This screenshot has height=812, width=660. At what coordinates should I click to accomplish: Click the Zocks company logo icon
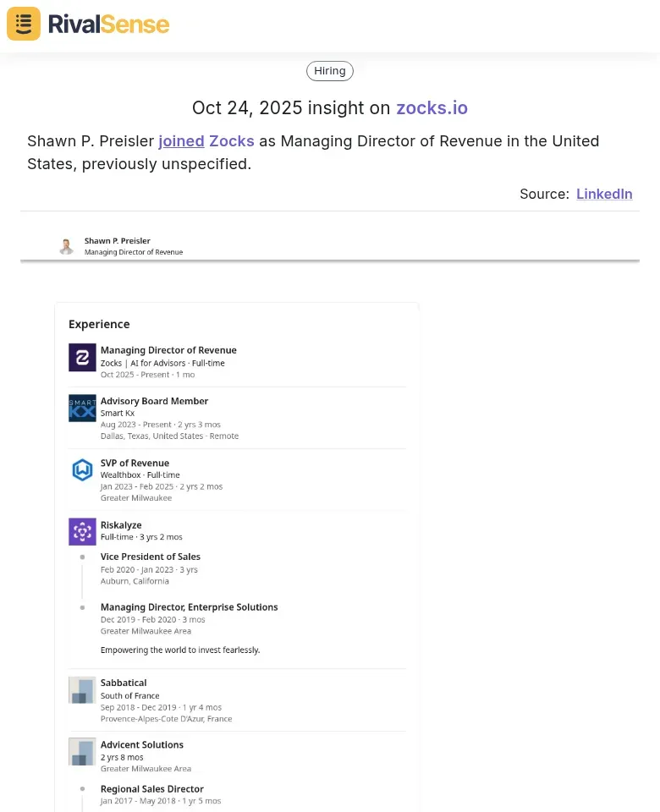coord(82,357)
